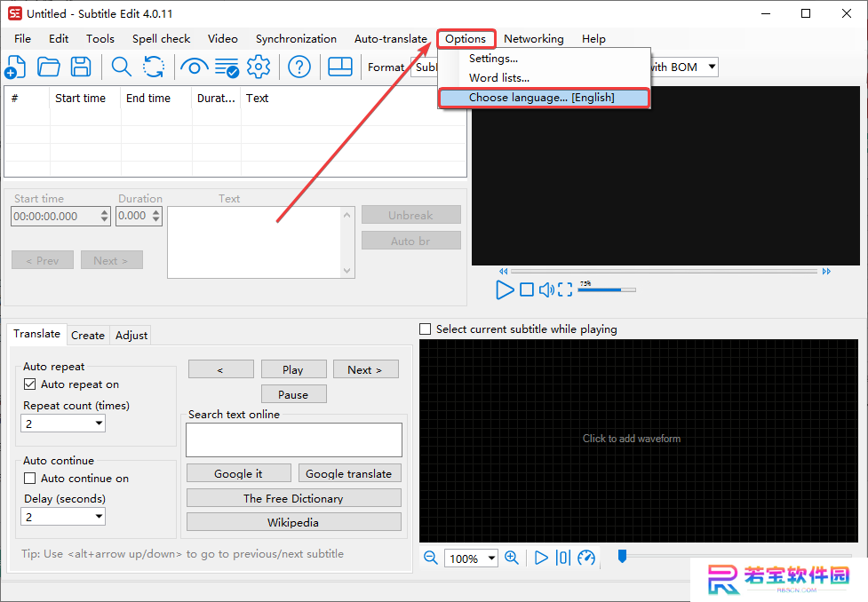The image size is (868, 602).
Task: Open the Help menu
Action: [x=593, y=39]
